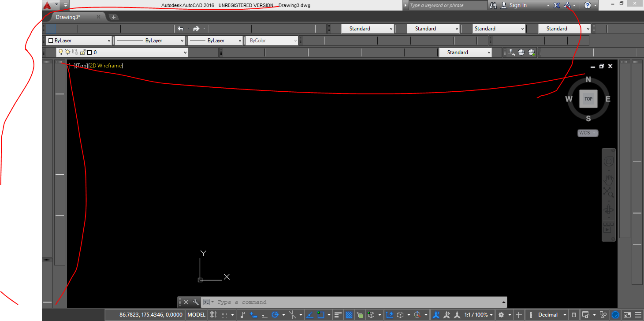
Task: Open the Help question mark icon
Action: (x=588, y=5)
